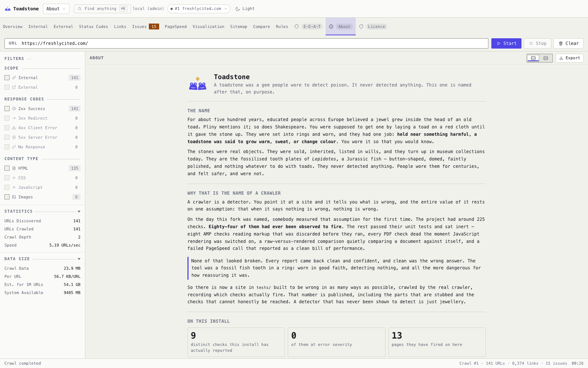Image resolution: width=588 pixels, height=368 pixels.
Task: Switch to the PageSpeed tab
Action: point(176,26)
